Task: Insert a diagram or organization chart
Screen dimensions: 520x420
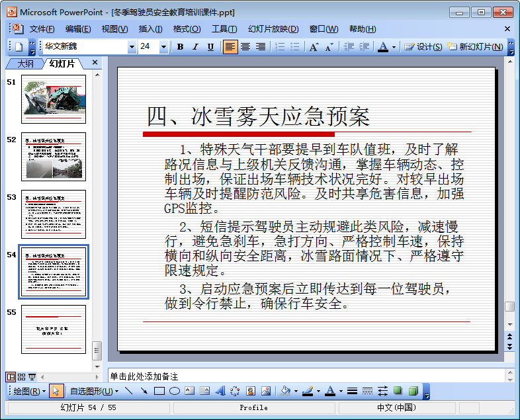Action: [x=235, y=391]
